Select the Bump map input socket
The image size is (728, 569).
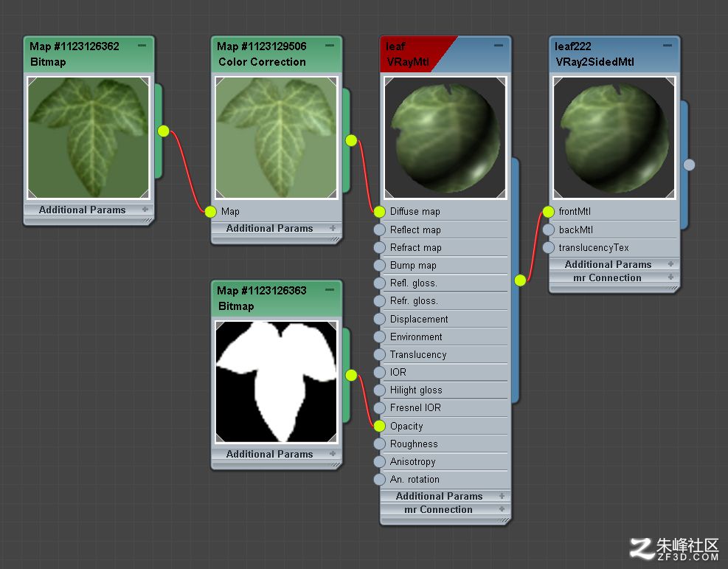tap(379, 265)
